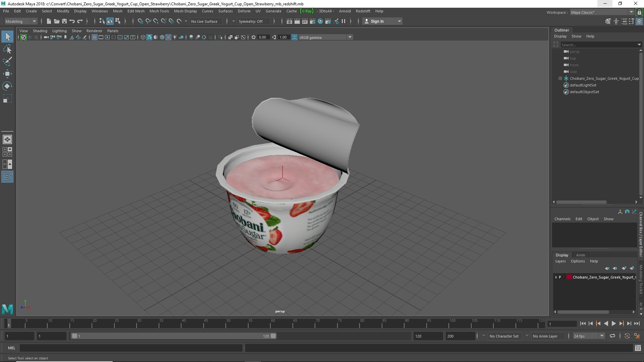Click the Open Scene folder icon
Screen dimensions: 644x362
point(57,21)
